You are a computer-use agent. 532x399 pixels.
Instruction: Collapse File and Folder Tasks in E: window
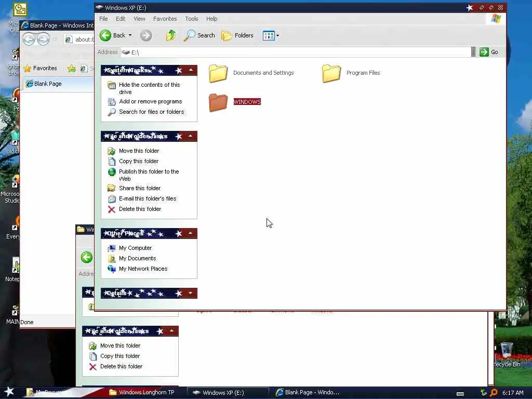[x=190, y=136]
